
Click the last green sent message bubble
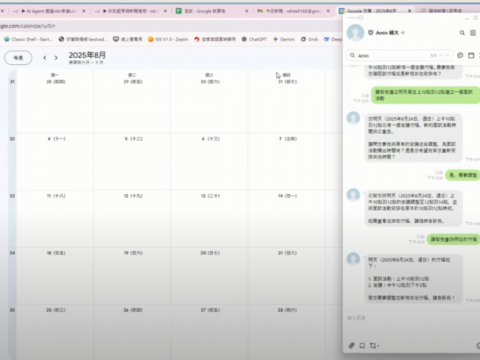pyautogui.click(x=453, y=239)
